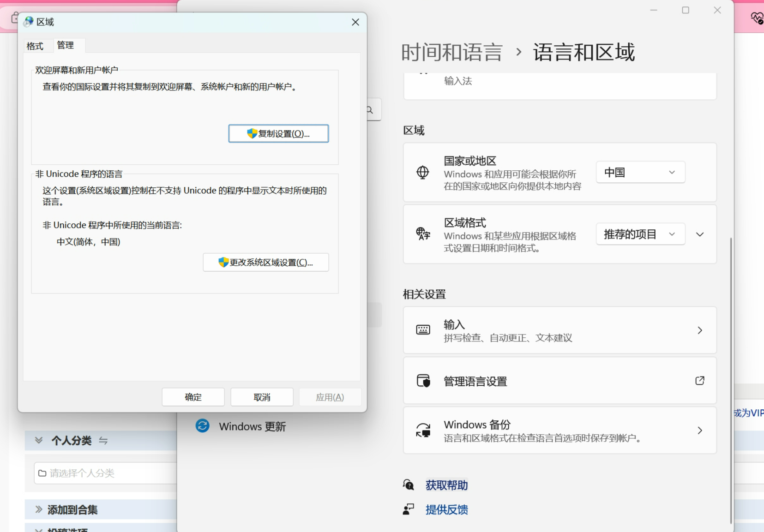Click 更改系统区域设置(C)... button

point(266,262)
